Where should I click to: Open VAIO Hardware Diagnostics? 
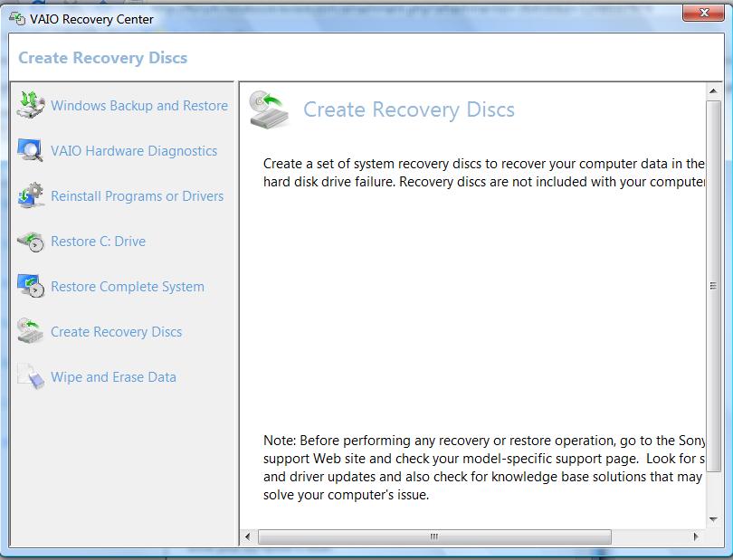coord(134,151)
